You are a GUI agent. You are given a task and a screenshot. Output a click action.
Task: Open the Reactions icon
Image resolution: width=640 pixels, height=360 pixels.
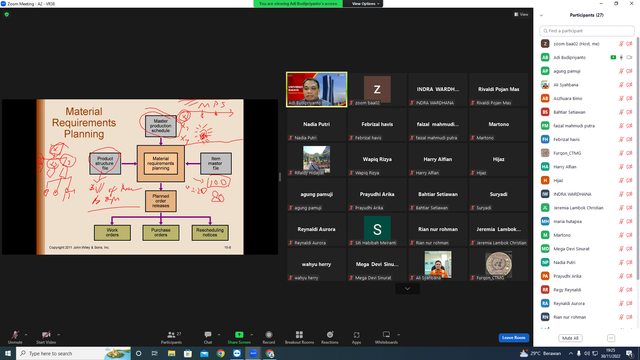pos(330,335)
